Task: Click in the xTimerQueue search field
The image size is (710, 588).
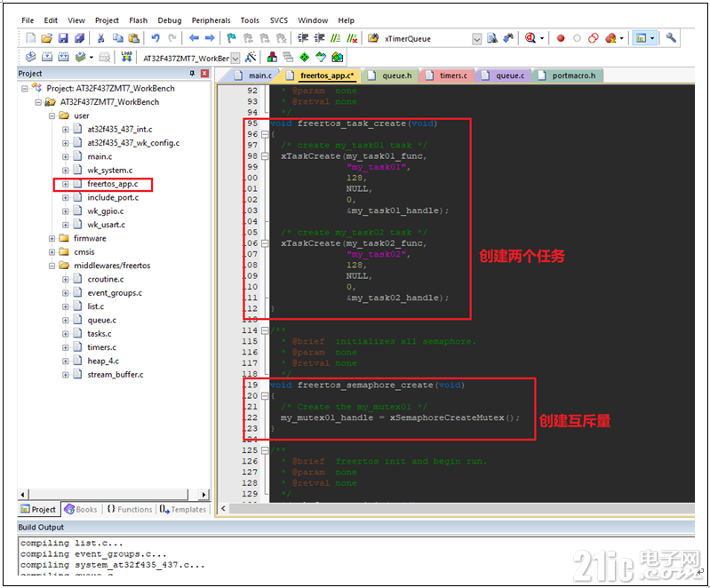Action: click(x=427, y=39)
